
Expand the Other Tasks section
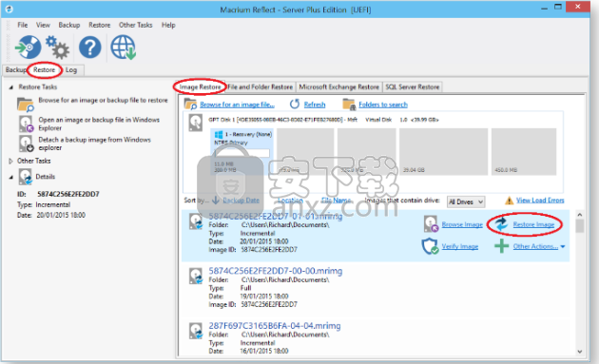point(10,161)
